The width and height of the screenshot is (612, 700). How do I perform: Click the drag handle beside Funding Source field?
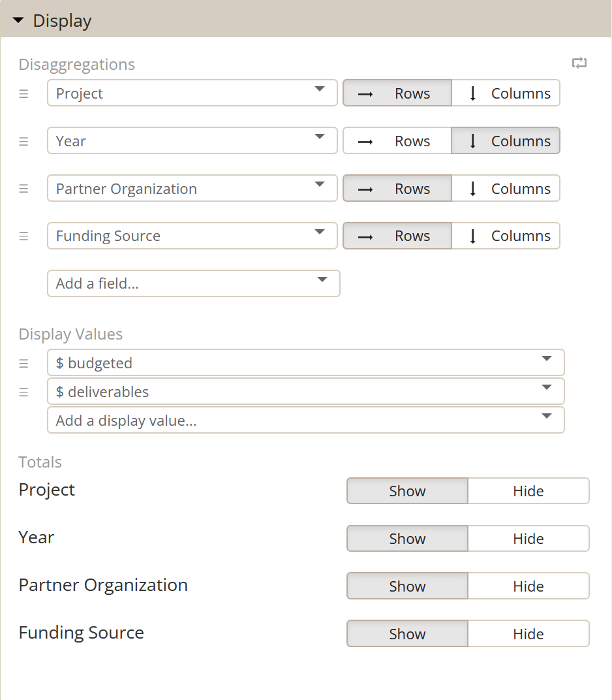tap(24, 236)
